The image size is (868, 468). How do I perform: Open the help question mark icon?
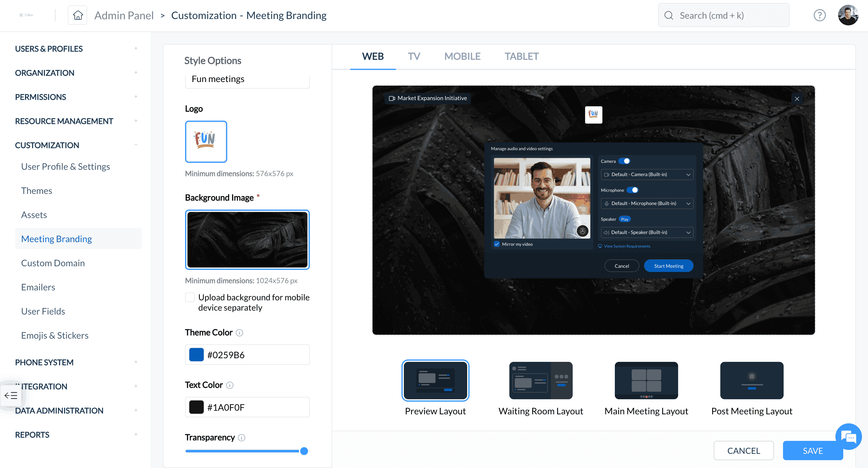click(819, 15)
